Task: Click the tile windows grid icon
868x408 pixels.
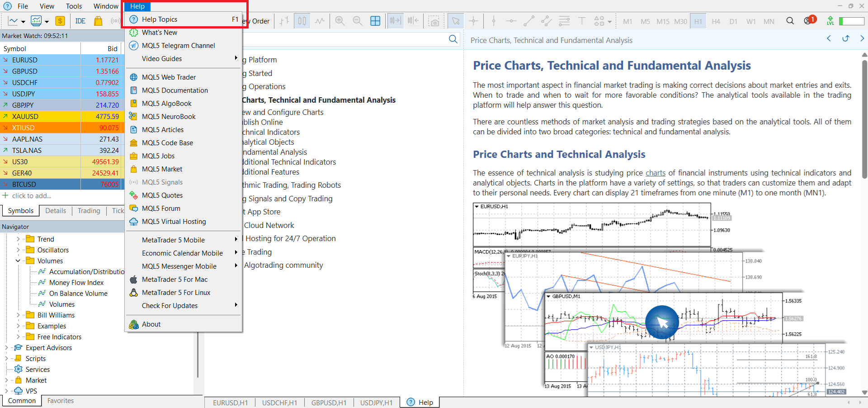Action: point(375,21)
